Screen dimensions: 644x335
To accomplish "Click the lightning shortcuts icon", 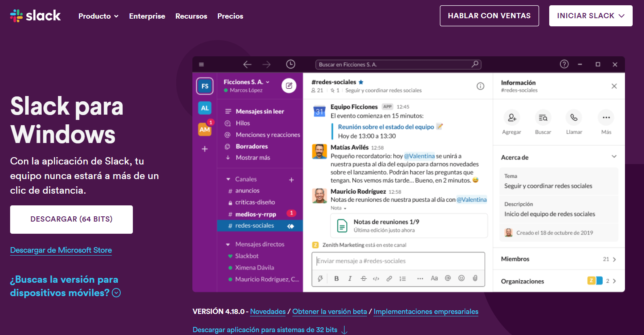I will tap(320, 278).
